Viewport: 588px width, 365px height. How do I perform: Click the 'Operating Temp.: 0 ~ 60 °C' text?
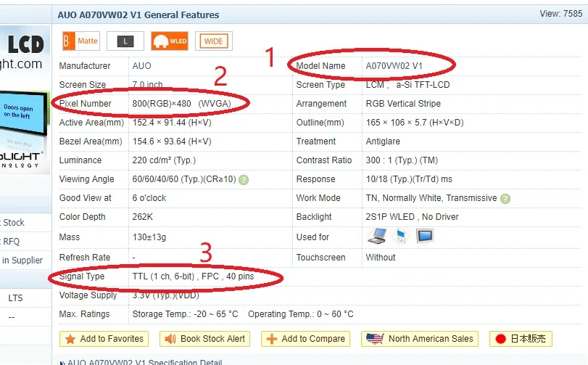coord(301,314)
